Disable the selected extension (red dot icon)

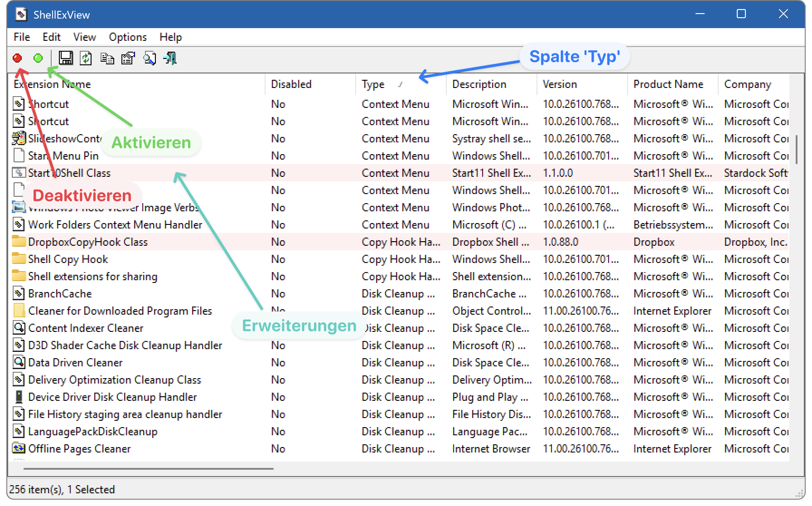coord(17,58)
